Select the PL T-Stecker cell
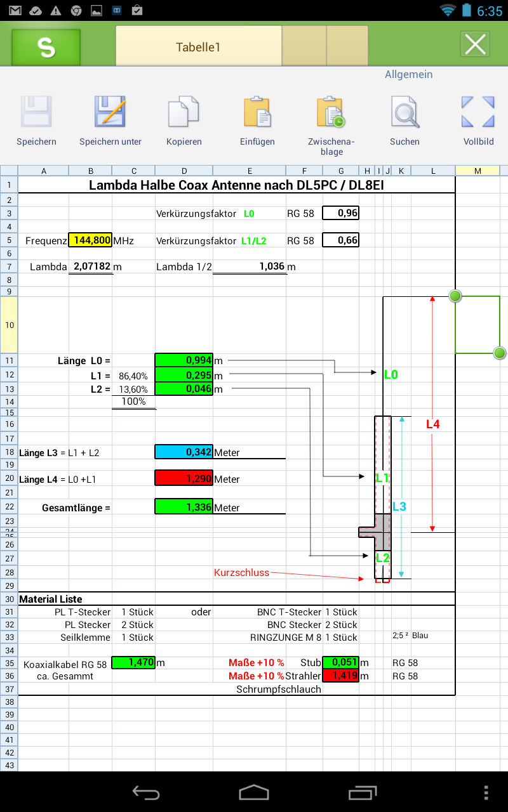508x812 pixels. coord(83,612)
